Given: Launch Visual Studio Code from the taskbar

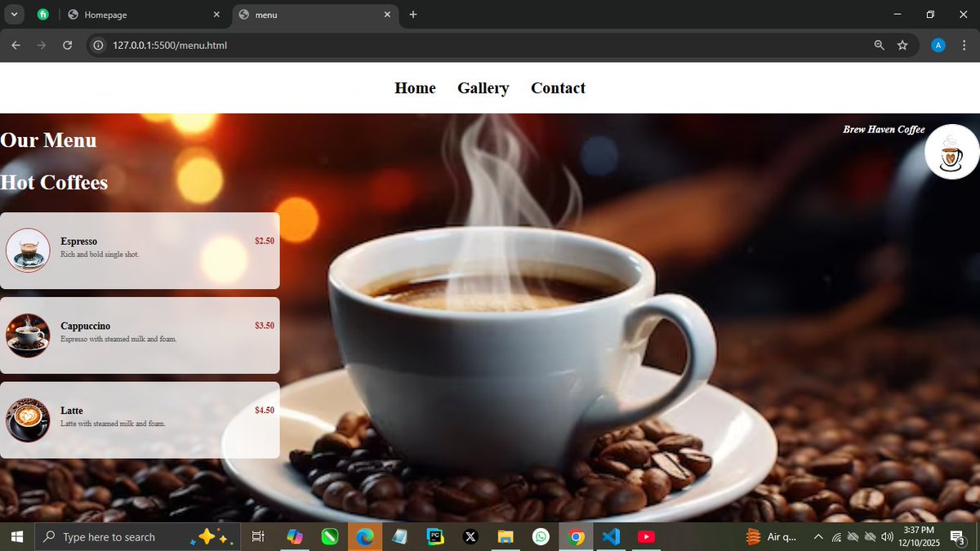Looking at the screenshot, I should (x=611, y=536).
